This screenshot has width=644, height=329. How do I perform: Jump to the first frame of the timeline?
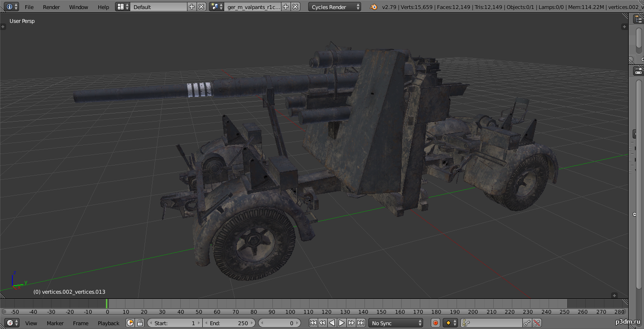313,323
